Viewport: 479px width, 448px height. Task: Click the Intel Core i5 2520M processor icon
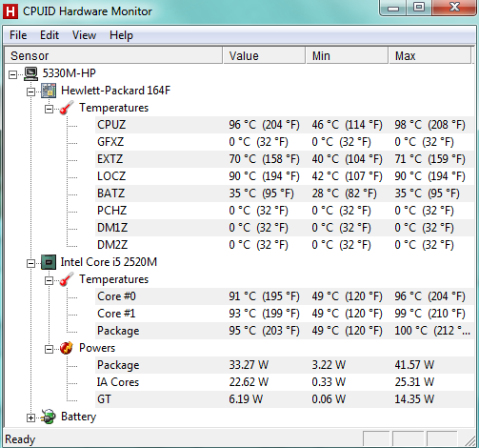[49, 262]
